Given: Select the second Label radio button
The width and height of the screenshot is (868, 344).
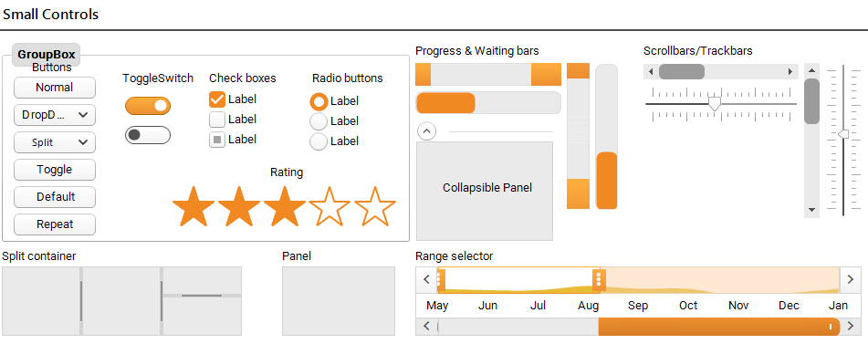Looking at the screenshot, I should (319, 121).
